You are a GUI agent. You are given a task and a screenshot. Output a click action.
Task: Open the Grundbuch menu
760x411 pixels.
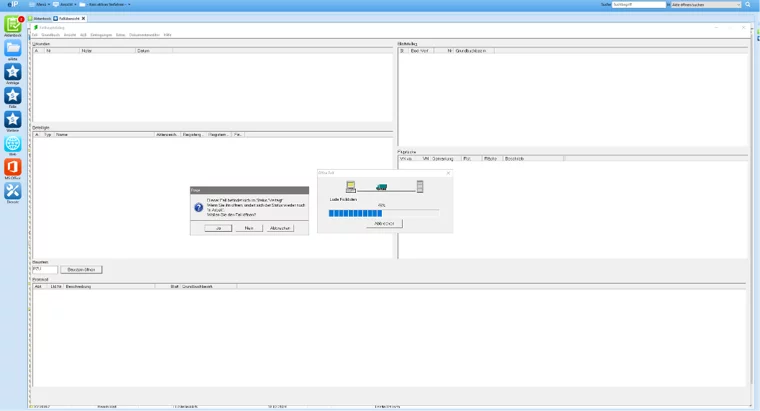pyautogui.click(x=50, y=35)
